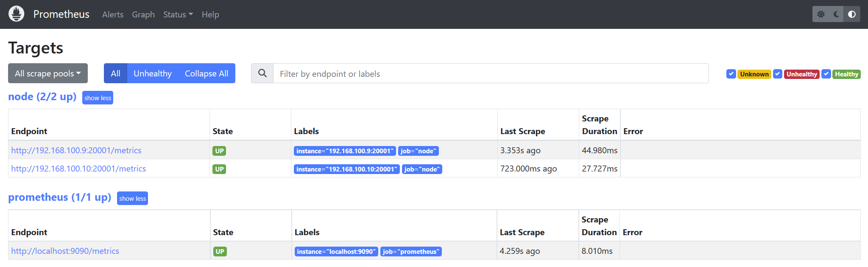Open the Status navigation dropdown

pyautogui.click(x=178, y=14)
